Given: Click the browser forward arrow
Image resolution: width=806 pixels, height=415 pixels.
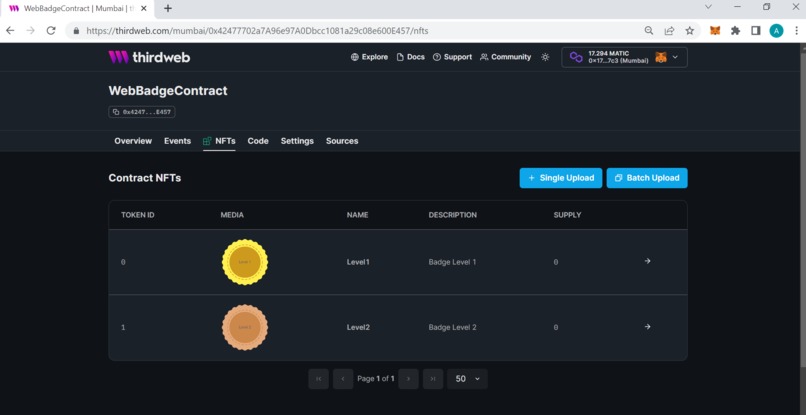Looking at the screenshot, I should pyautogui.click(x=30, y=31).
